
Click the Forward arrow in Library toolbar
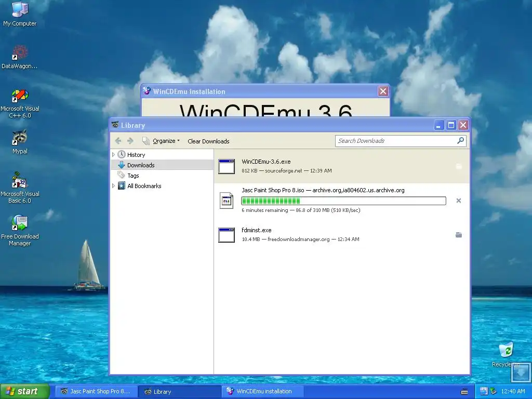(x=130, y=141)
